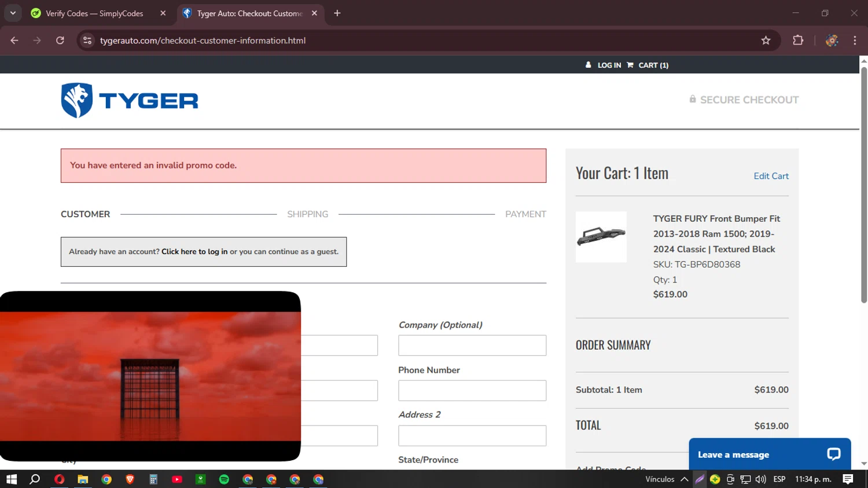
Task: Open the Windows notification center
Action: click(848, 479)
